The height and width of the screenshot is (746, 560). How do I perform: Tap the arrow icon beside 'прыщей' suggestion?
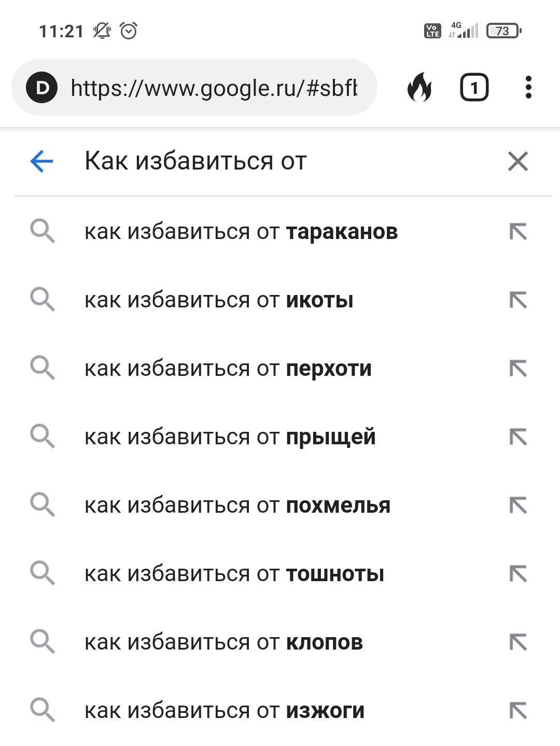coord(517,437)
